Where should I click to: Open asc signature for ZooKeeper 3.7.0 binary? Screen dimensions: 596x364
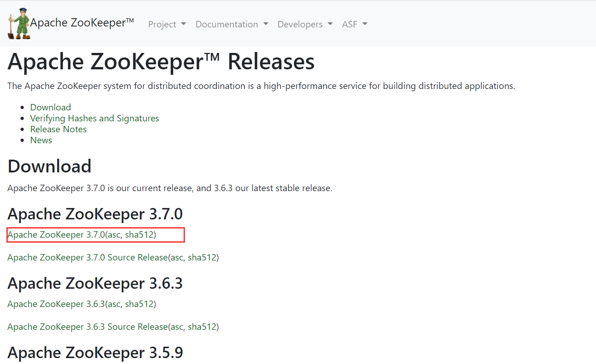tap(114, 235)
